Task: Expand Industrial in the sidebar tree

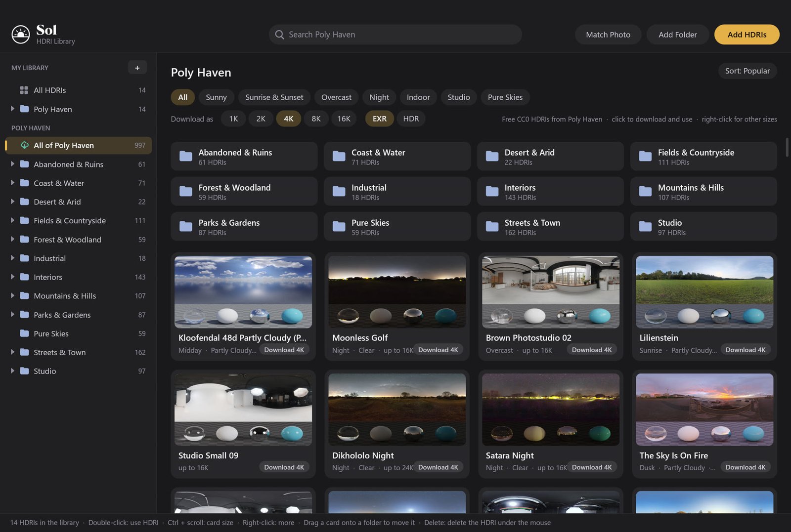Action: (x=12, y=258)
